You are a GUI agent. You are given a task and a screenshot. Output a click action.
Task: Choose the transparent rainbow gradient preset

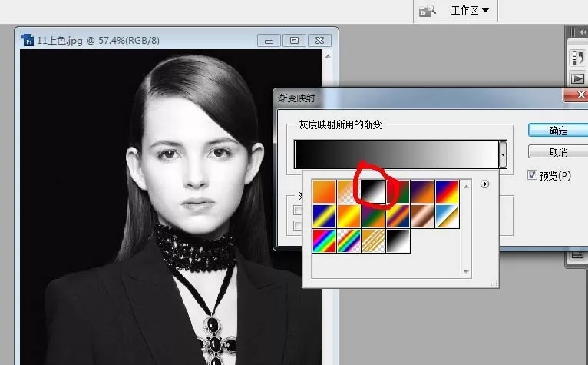(349, 241)
